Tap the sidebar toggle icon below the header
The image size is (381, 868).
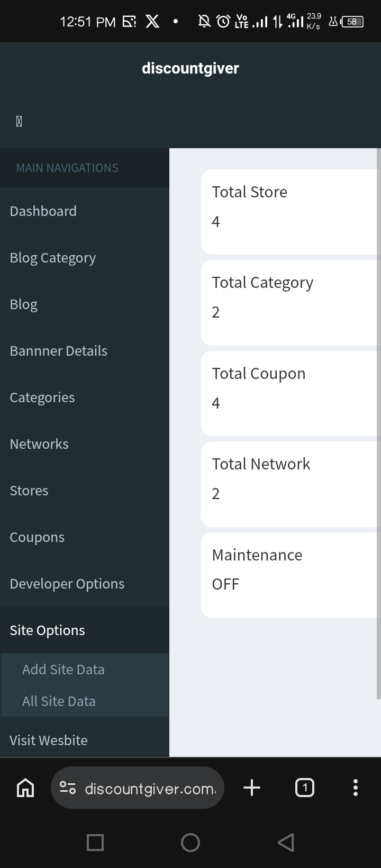pos(19,121)
